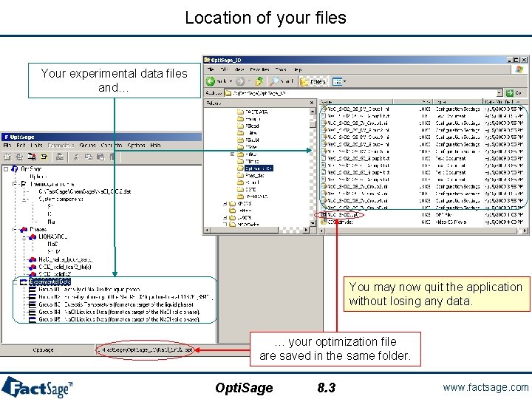Click the Forward arrow icon in Explorer
Screen dimensions: 532x399
point(240,81)
